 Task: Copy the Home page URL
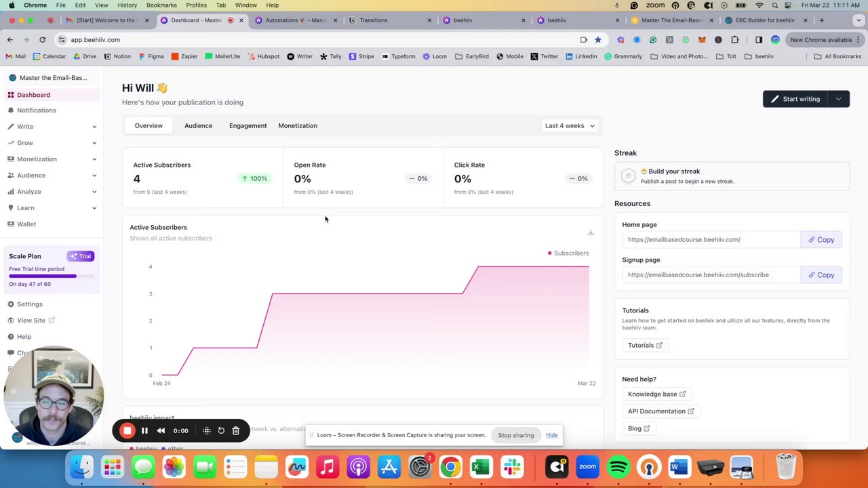click(821, 239)
